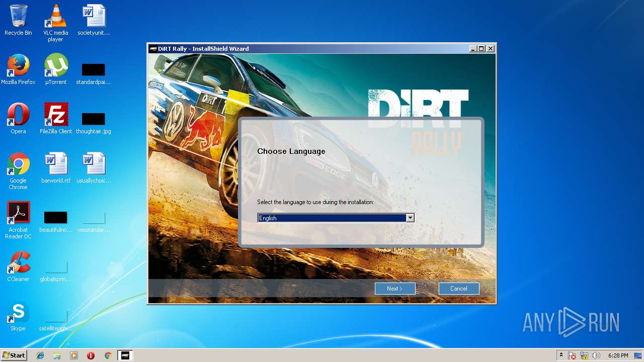The image size is (644, 362).
Task: Open Acrobat Reader DC shortcut
Action: coord(18,220)
